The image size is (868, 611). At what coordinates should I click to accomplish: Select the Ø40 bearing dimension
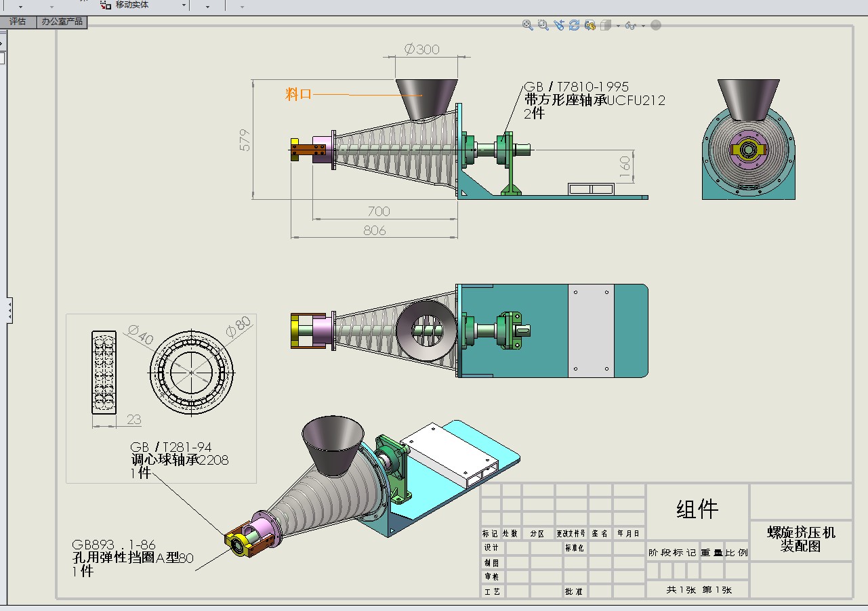139,335
